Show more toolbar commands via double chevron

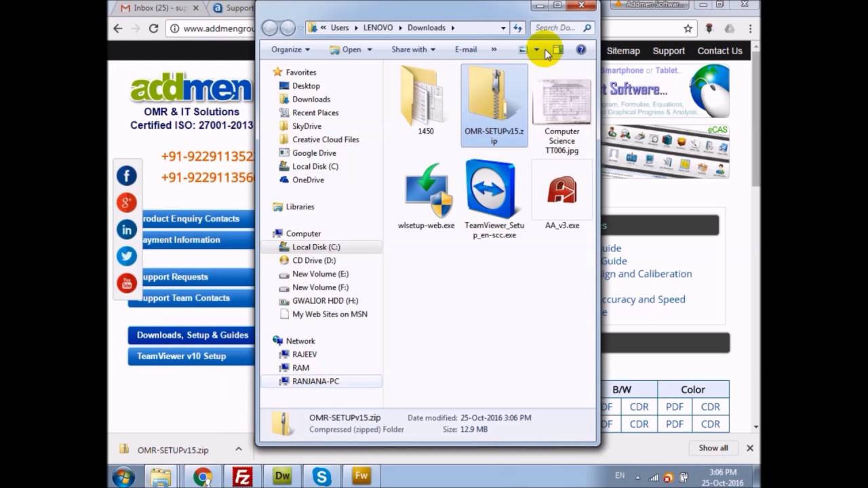coord(494,49)
